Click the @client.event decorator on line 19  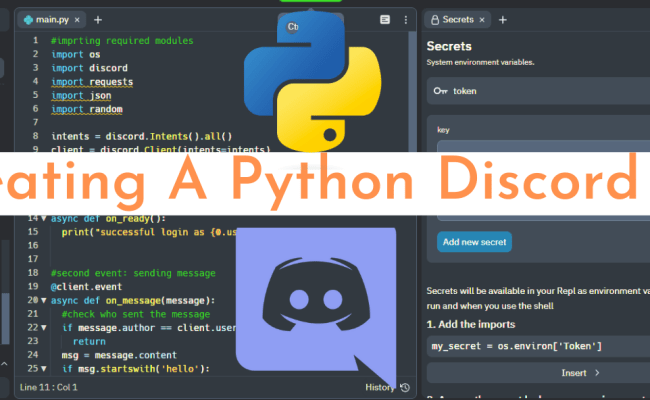click(x=86, y=286)
